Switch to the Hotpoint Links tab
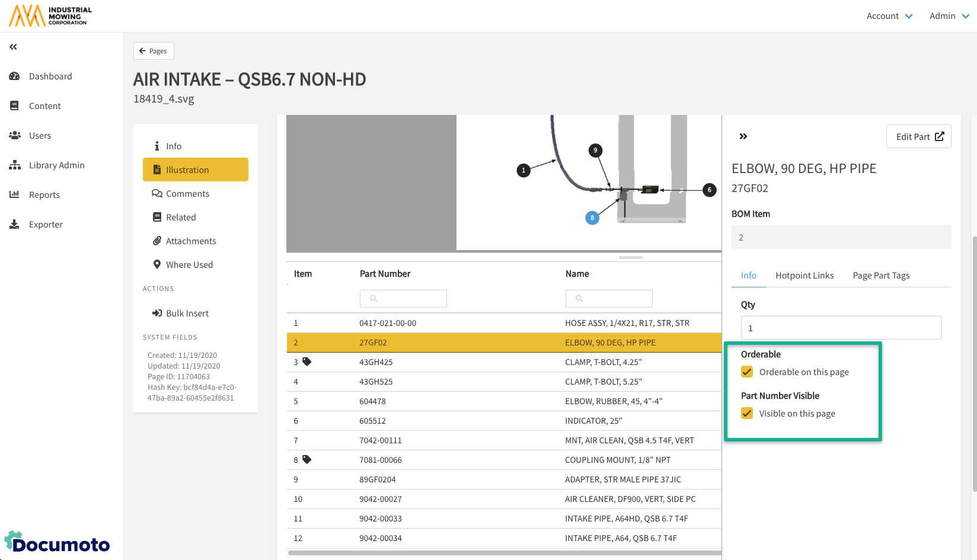Viewport: 977px width, 560px height. coord(804,275)
